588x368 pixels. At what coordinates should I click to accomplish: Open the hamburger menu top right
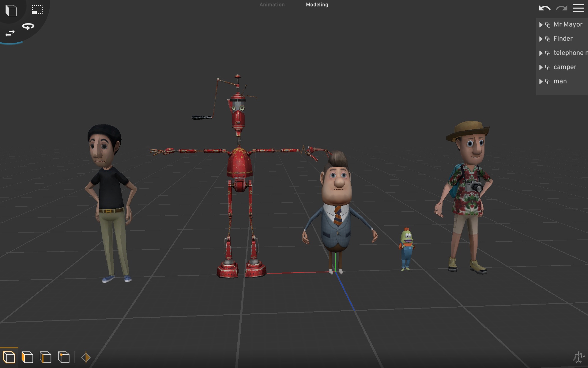click(x=579, y=8)
